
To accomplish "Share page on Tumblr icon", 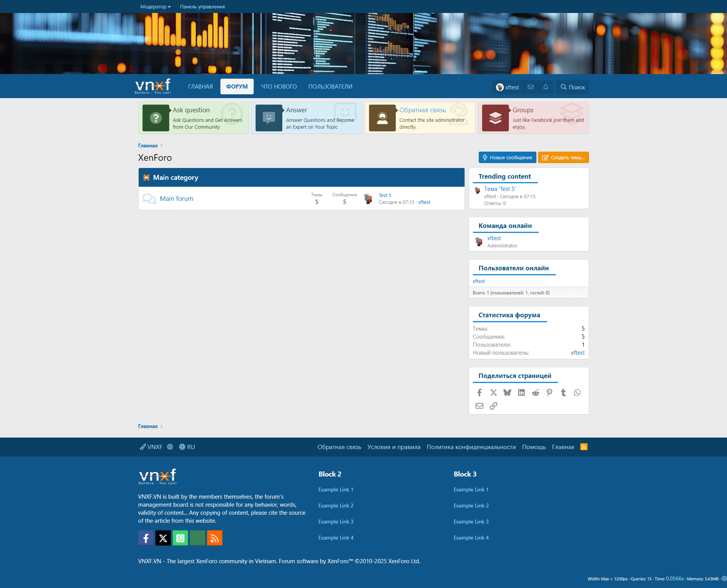I will 563,393.
